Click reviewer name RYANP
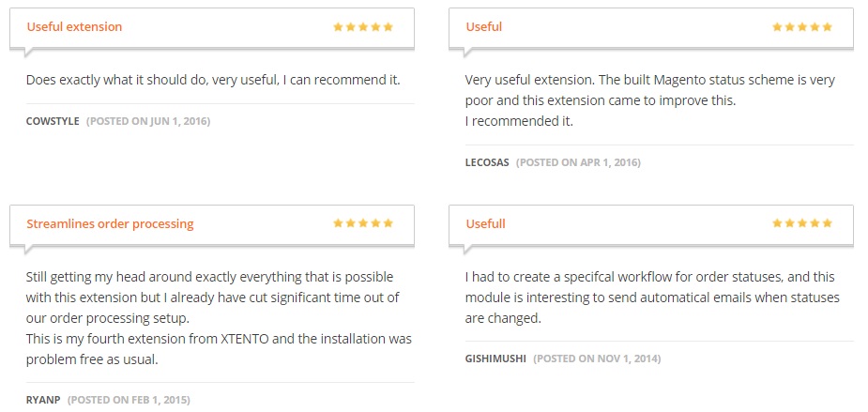This screenshot has width=868, height=412. pos(43,400)
